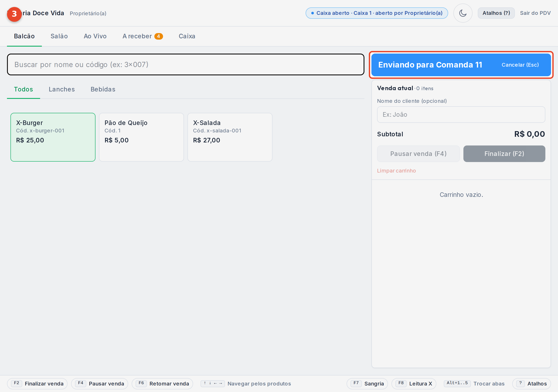Viewport: 558px width, 392px height.
Task: Click Sair do PDV link
Action: (x=535, y=13)
